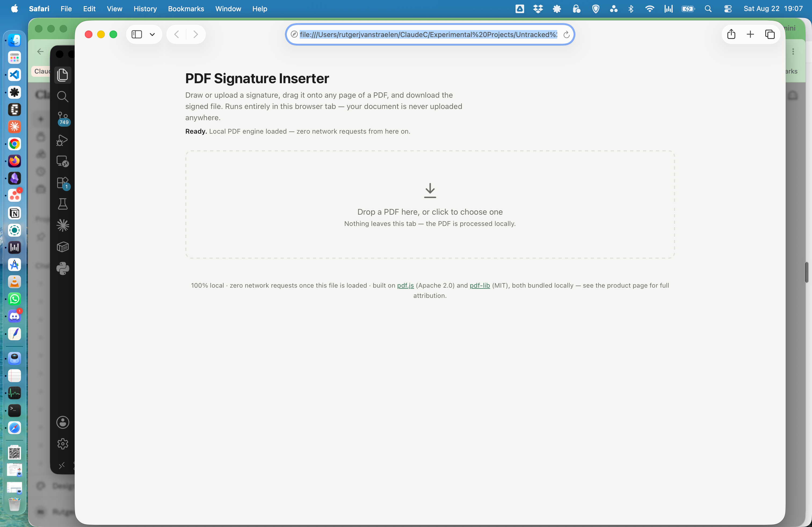Open the History menu
This screenshot has width=812, height=527.
click(145, 9)
